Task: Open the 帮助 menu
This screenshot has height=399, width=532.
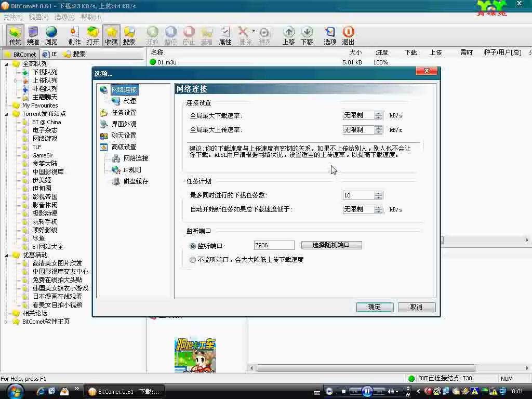Action: tap(90, 17)
